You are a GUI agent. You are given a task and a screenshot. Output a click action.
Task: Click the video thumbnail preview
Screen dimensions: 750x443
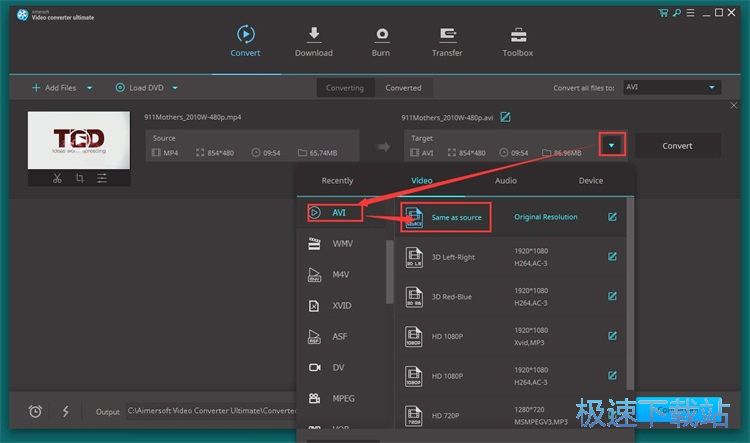[x=78, y=140]
